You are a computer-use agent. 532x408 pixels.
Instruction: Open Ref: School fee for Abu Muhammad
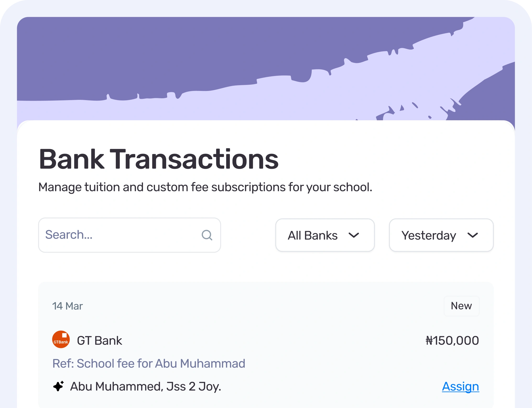click(149, 363)
